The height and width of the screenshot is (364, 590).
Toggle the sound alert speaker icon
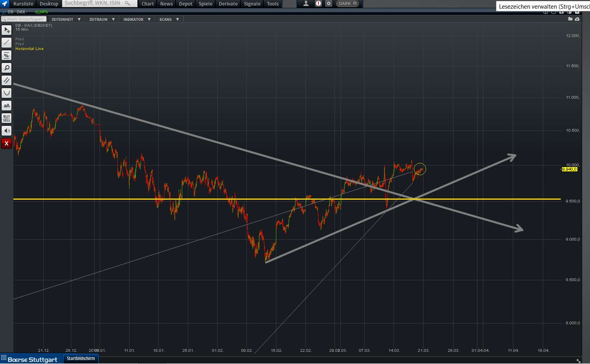(6, 131)
